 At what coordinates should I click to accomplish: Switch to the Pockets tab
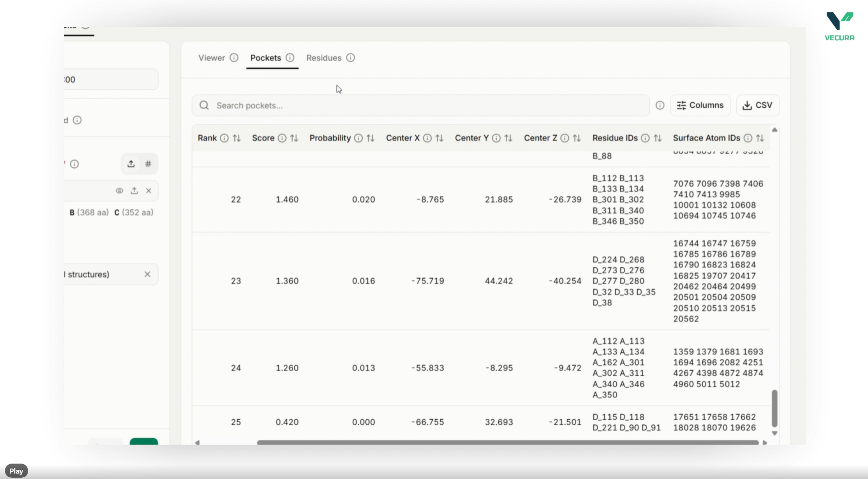[x=266, y=58]
